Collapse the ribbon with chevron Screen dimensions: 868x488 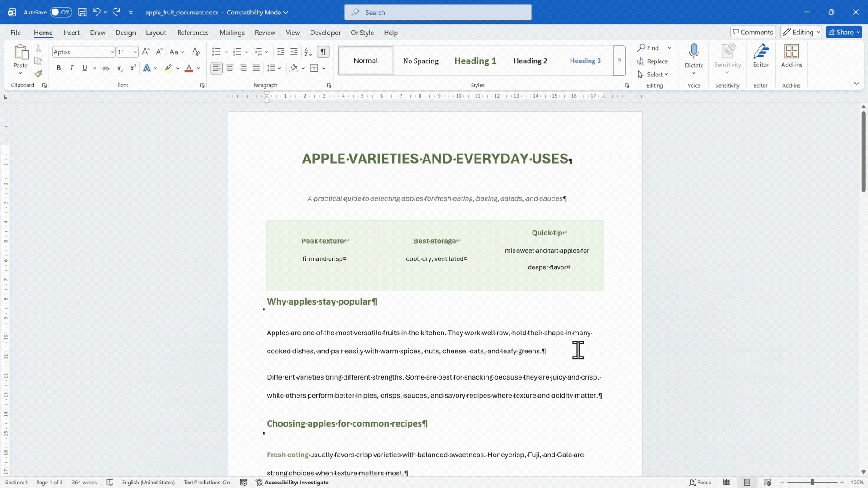pyautogui.click(x=856, y=84)
